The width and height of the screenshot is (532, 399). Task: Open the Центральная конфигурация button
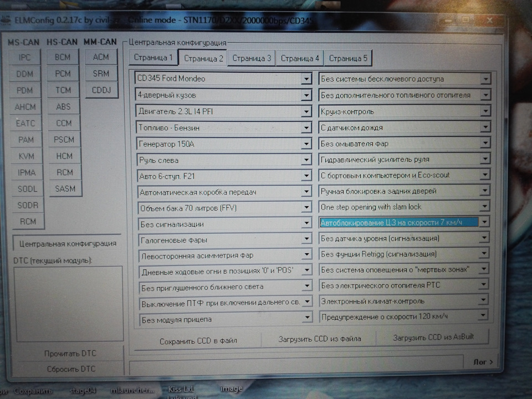(x=68, y=244)
